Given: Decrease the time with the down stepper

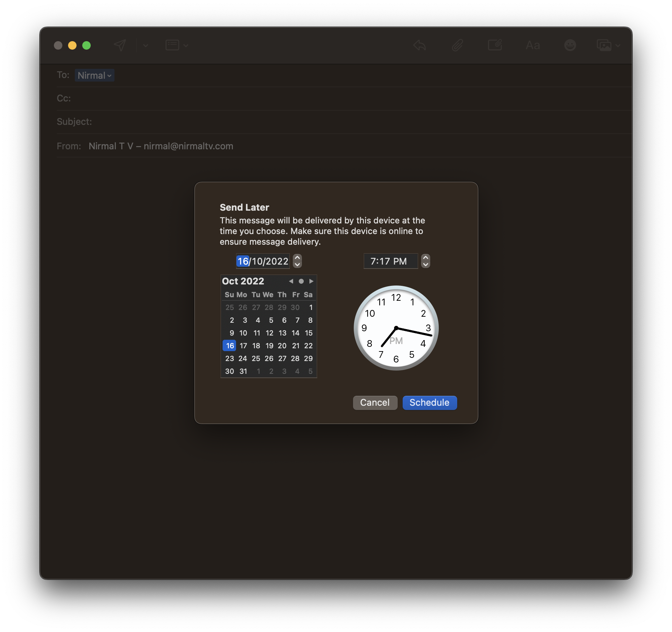Looking at the screenshot, I should (x=426, y=265).
